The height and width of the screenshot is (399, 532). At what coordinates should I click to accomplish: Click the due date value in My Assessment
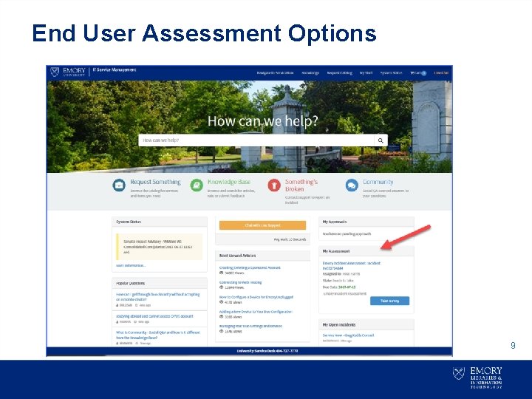coord(347,287)
